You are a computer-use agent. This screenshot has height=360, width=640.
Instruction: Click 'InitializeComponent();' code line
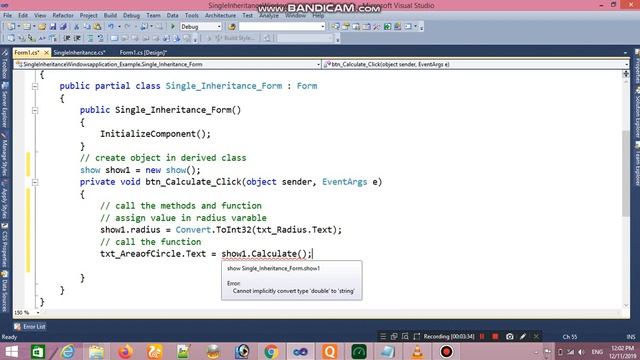click(156, 134)
